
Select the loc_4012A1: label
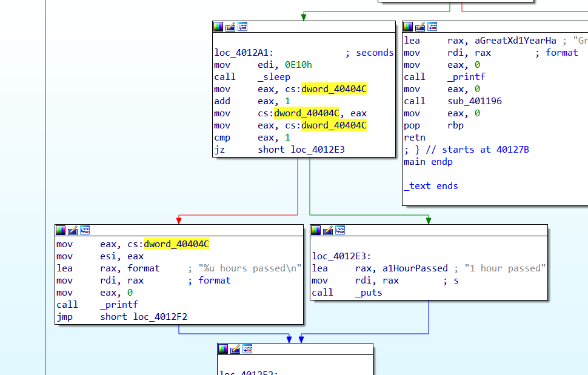point(244,53)
